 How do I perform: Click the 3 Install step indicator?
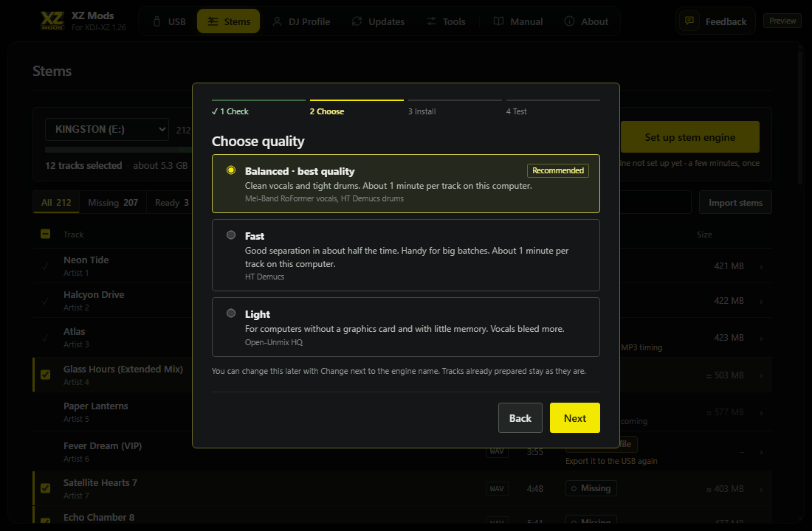tap(455, 108)
